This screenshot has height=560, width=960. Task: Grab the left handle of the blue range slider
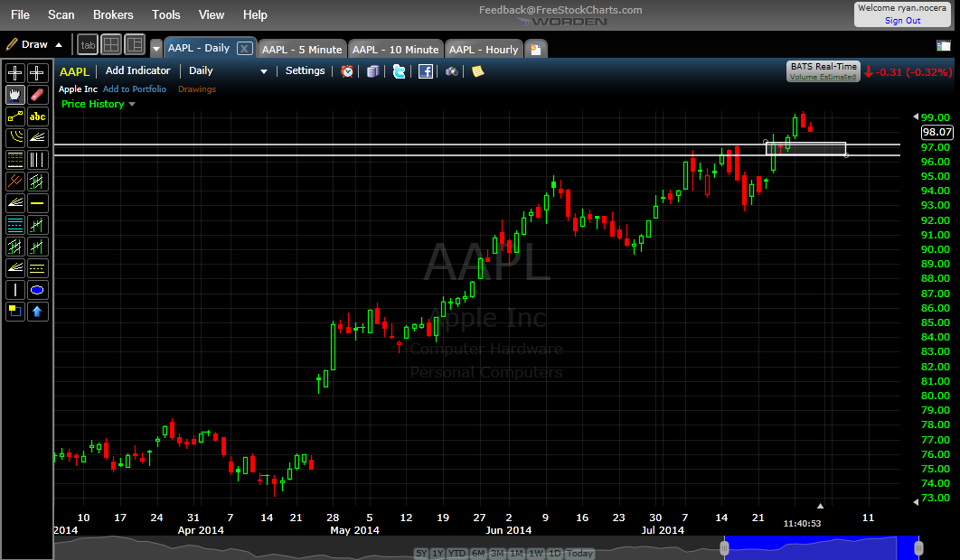(724, 547)
